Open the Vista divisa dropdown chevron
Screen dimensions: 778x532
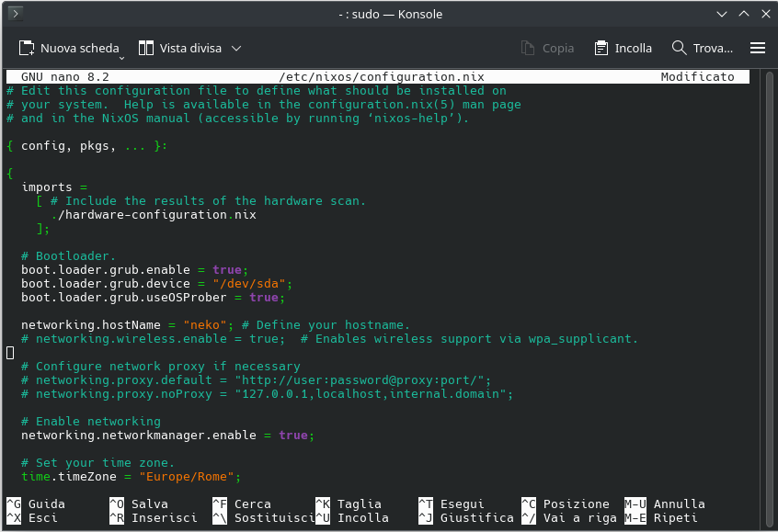click(236, 48)
